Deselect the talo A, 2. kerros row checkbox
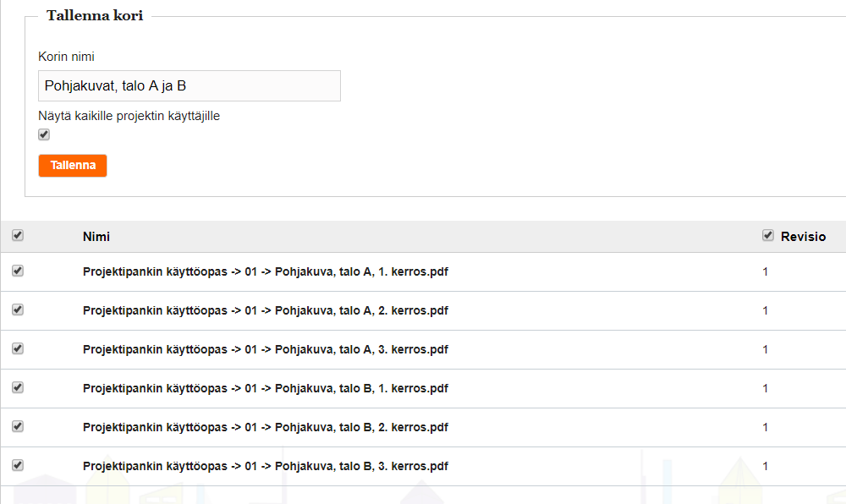The height and width of the screenshot is (504, 846). pos(18,310)
